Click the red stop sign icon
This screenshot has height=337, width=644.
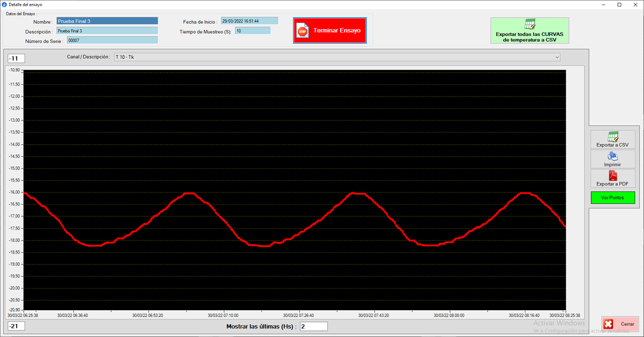[302, 31]
